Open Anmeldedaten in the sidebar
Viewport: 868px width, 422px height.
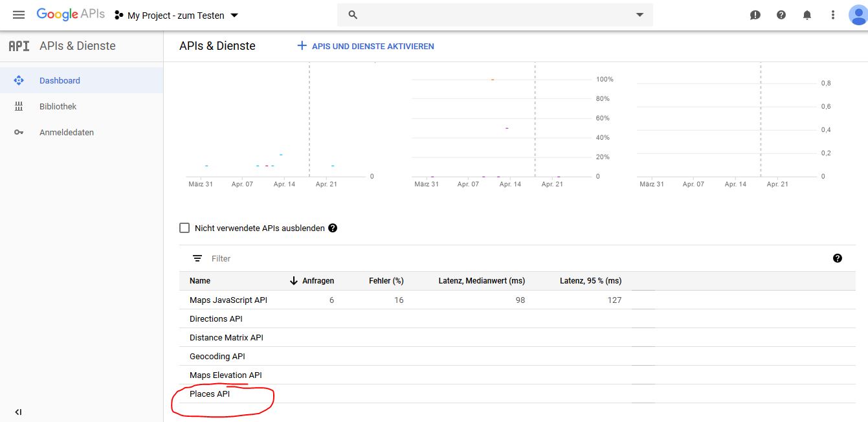coord(82,132)
